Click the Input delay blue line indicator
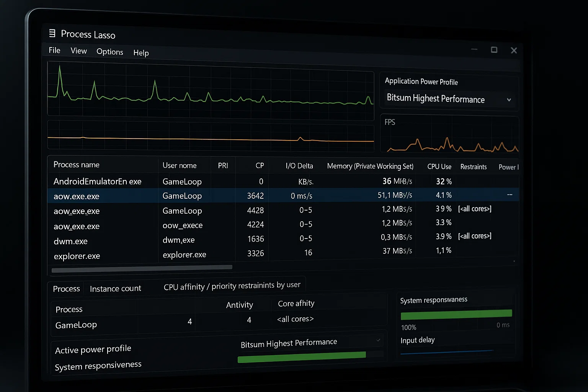Image resolution: width=588 pixels, height=392 pixels. (x=447, y=352)
